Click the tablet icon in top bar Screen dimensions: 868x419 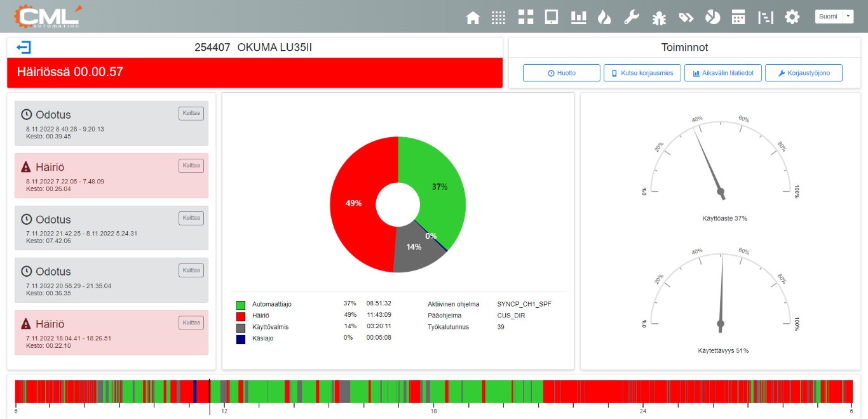pyautogui.click(x=552, y=17)
